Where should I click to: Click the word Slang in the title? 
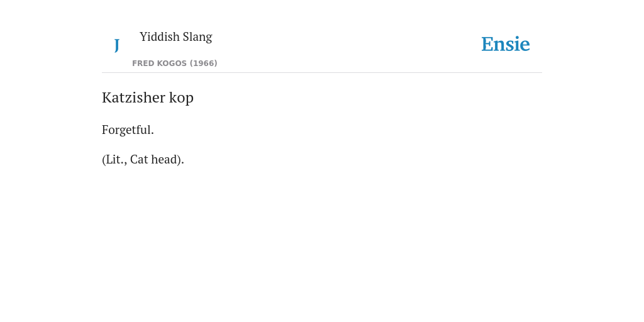tap(197, 37)
